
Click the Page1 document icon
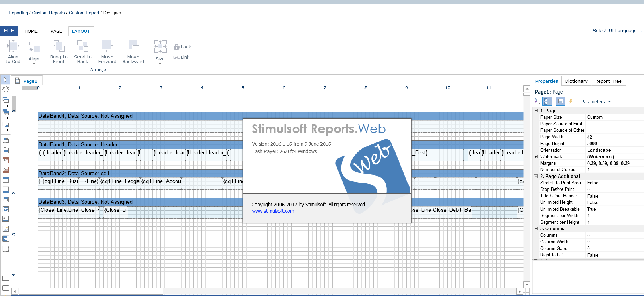pyautogui.click(x=18, y=81)
